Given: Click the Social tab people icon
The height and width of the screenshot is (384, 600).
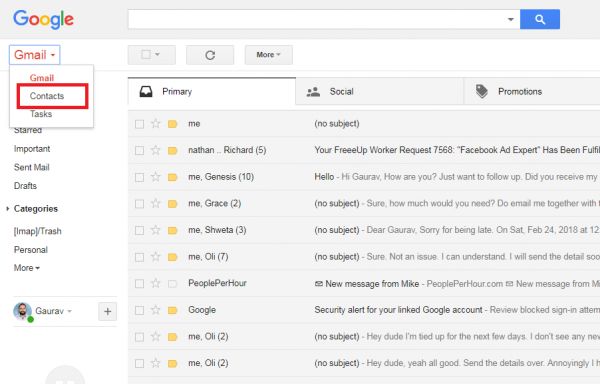Looking at the screenshot, I should coord(313,92).
